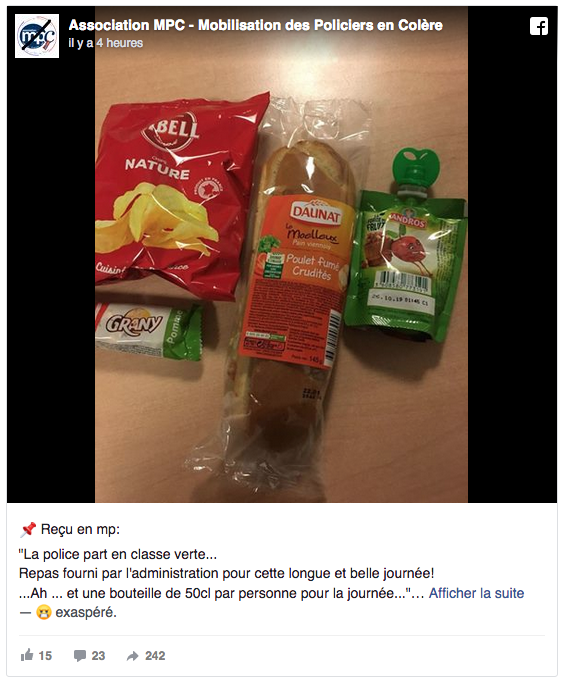
Task: Click the crying emoji next to exaspéré
Action: 44,613
